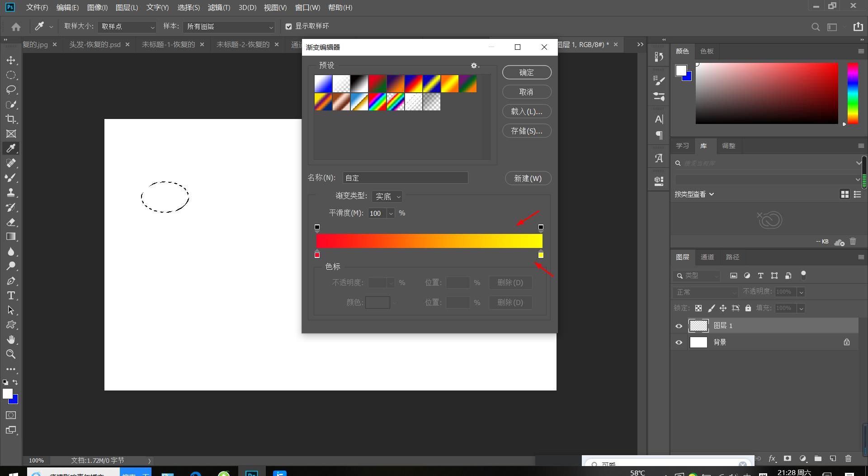868x476 pixels.
Task: Open the presets gear menu in gradient editor
Action: click(474, 66)
